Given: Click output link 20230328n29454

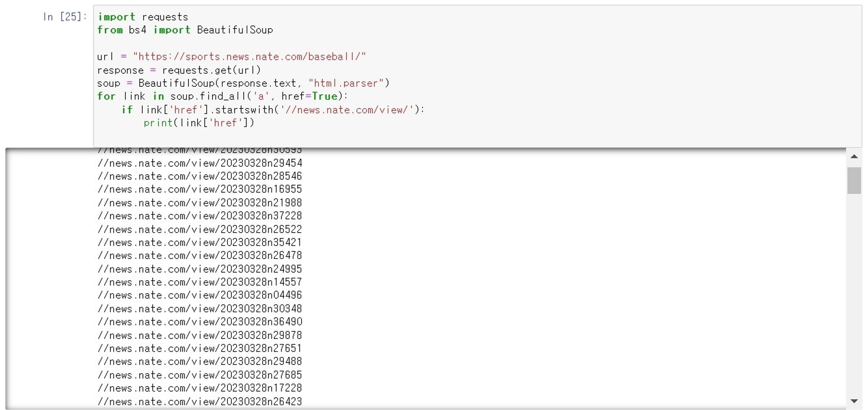Looking at the screenshot, I should (200, 163).
